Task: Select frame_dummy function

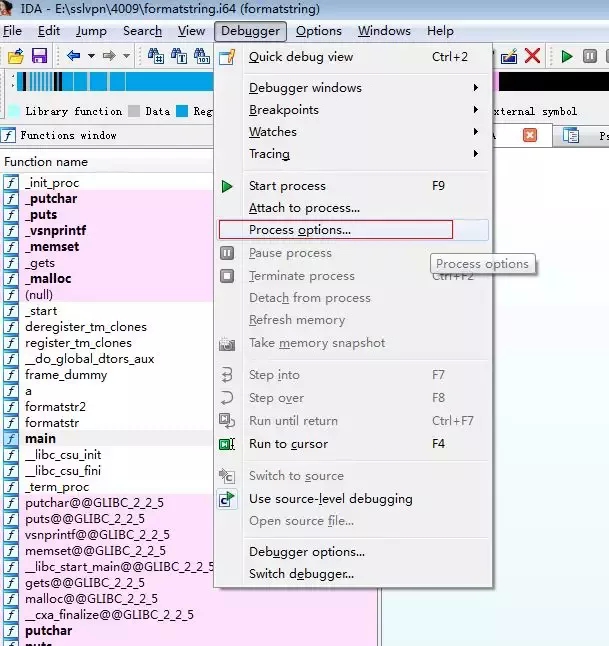Action: click(x=66, y=375)
